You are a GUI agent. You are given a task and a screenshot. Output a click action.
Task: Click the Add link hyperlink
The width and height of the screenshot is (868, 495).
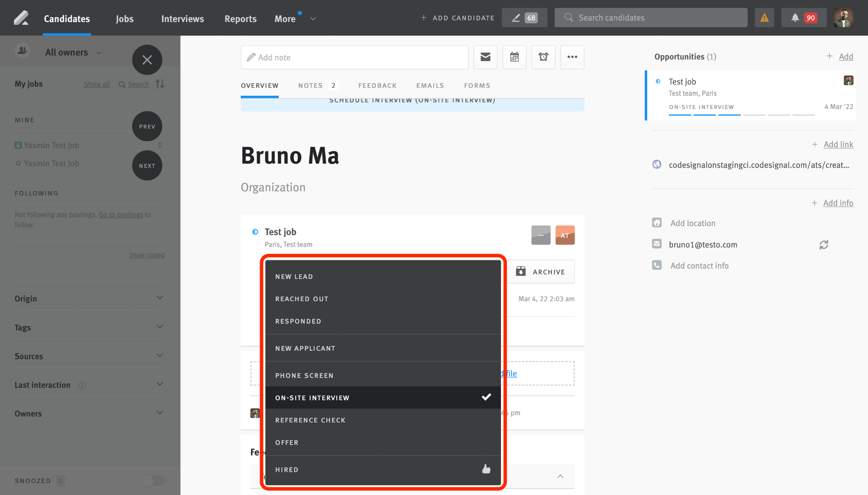tap(838, 144)
